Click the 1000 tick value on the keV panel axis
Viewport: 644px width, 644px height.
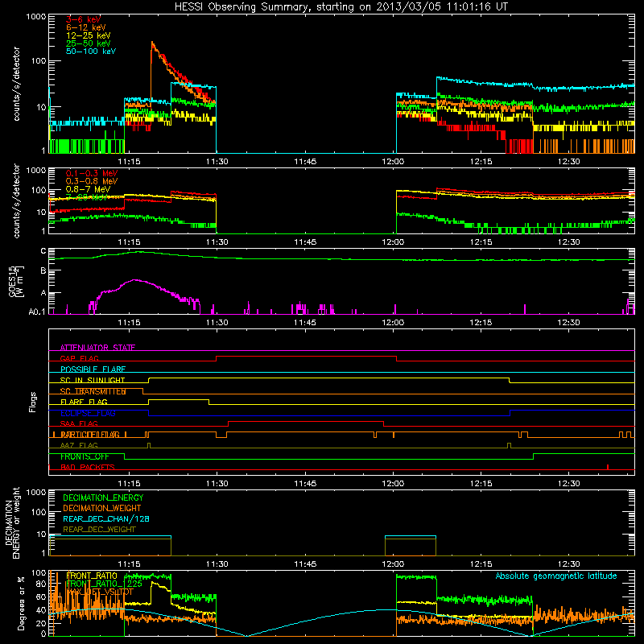click(35, 17)
